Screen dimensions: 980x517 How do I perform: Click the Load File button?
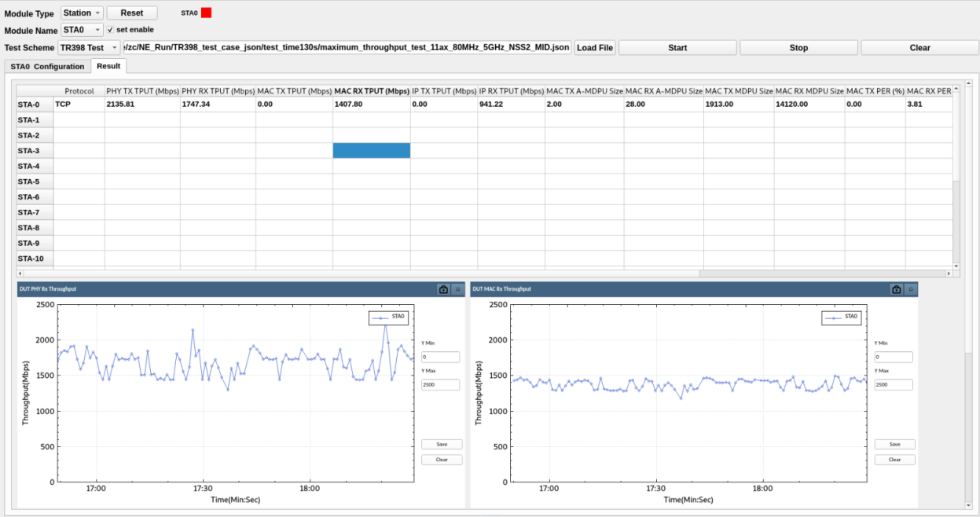coord(595,48)
